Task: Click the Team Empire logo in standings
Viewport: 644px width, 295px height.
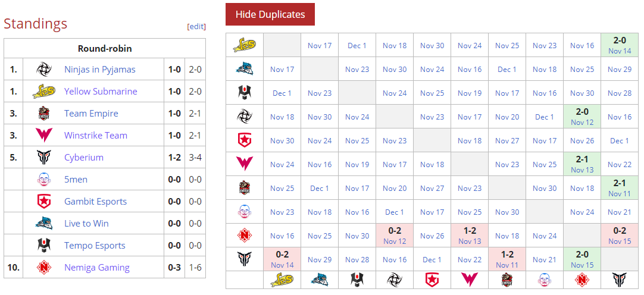Action: point(44,114)
